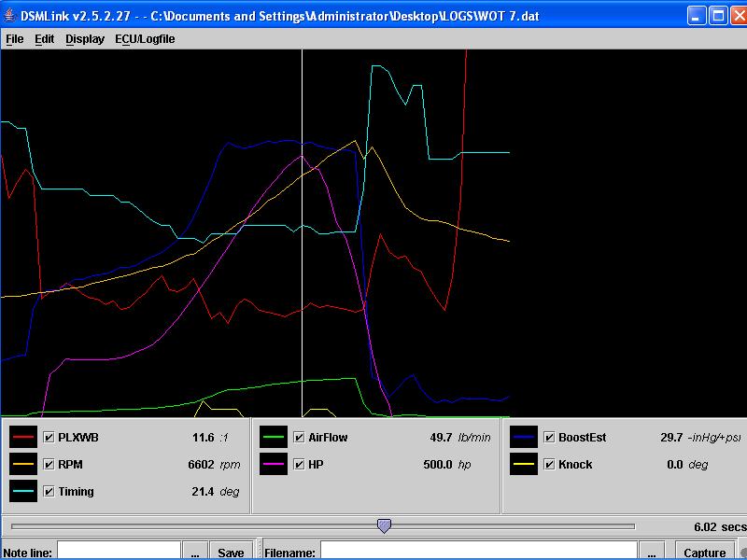
Task: Toggle the RPM trace checkbox
Action: pos(49,464)
